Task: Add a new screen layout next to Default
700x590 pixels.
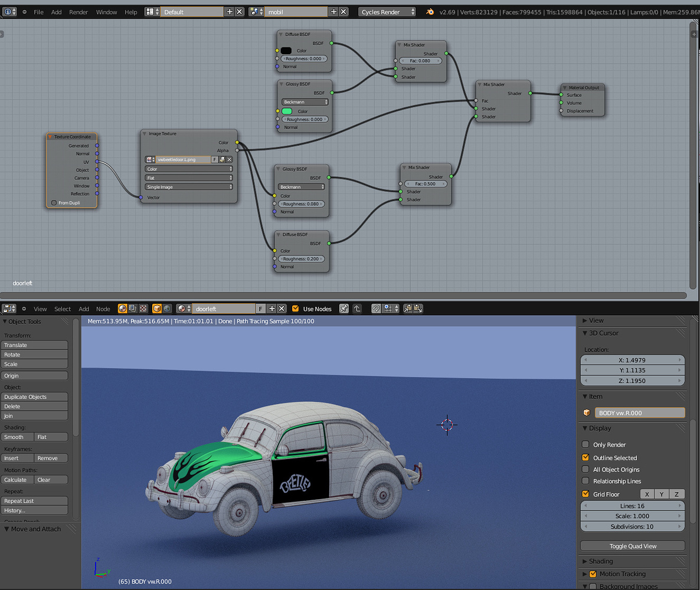Action: coord(230,12)
